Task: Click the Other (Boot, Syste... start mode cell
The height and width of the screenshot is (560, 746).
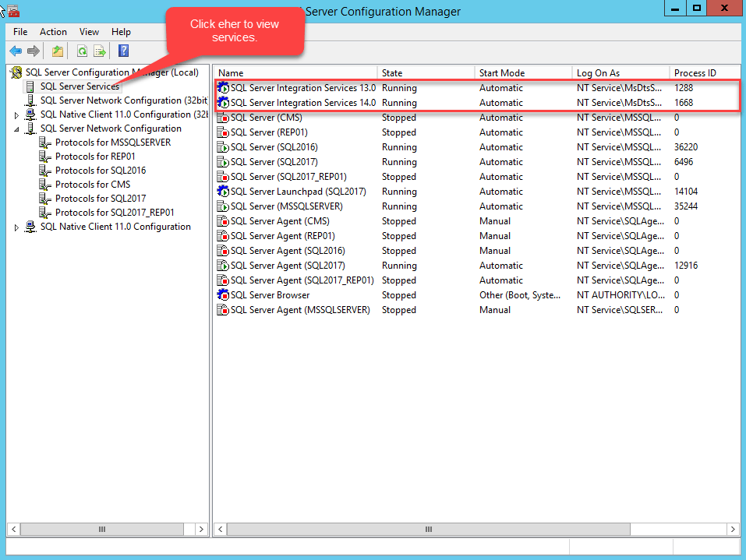Action: (519, 295)
